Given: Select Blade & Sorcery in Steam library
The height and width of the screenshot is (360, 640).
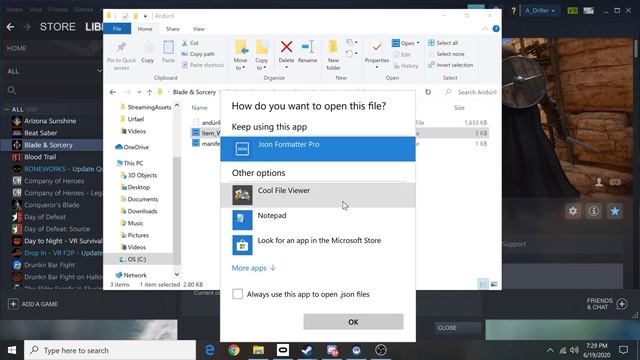Looking at the screenshot, I should (48, 145).
